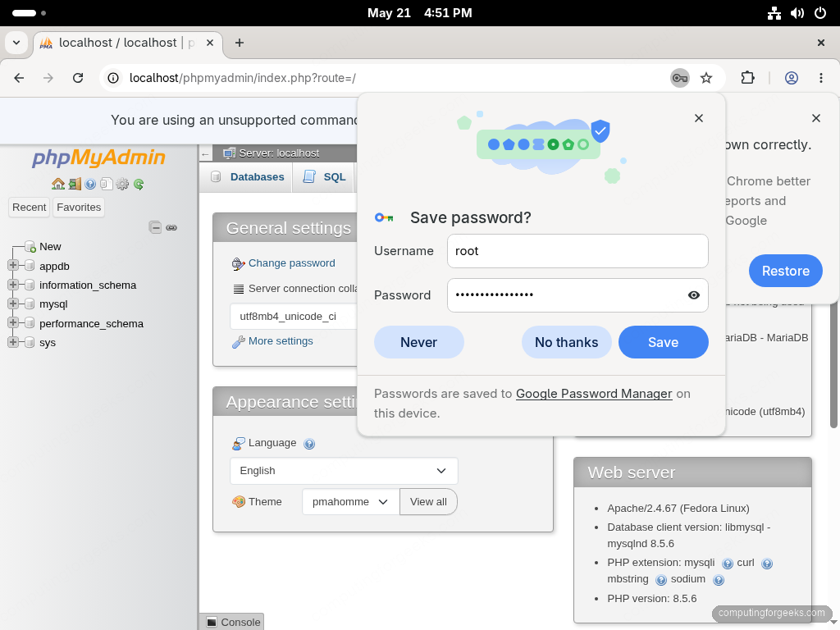This screenshot has height=630, width=840.
Task: Open the Chrome tab search chevron
Action: point(16,43)
